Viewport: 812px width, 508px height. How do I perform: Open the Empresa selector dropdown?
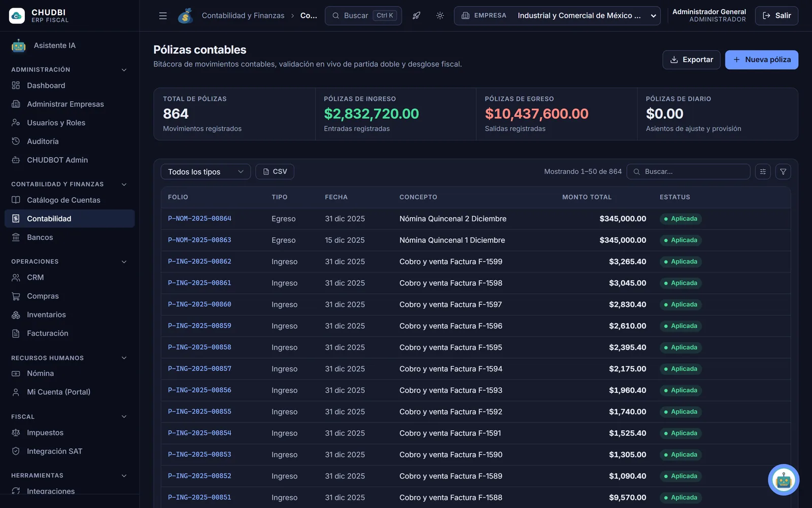(x=557, y=16)
